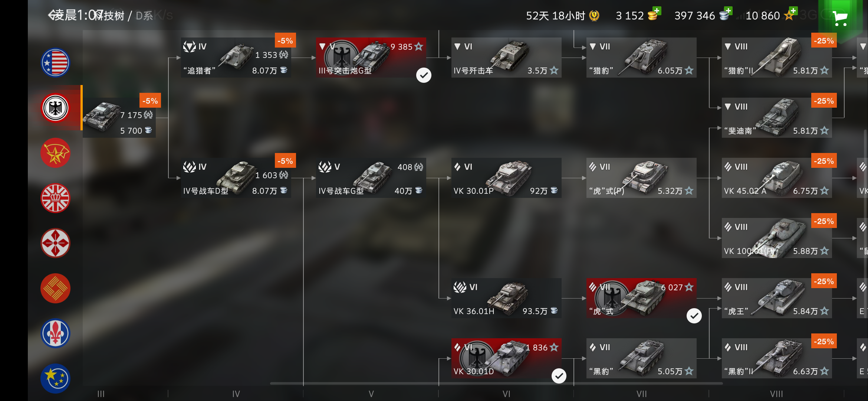Select the German nation eagle icon
Screen dimensions: 868x401
55,108
